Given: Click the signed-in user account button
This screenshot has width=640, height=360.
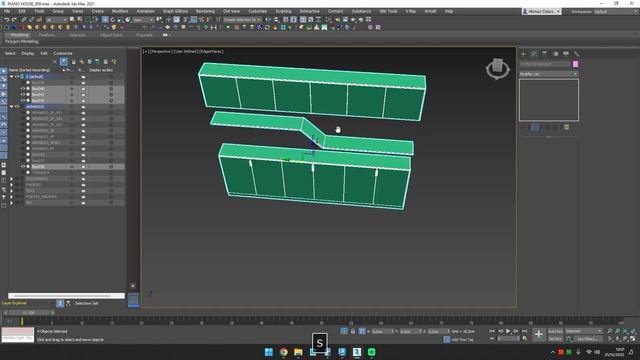Looking at the screenshot, I should (x=541, y=11).
